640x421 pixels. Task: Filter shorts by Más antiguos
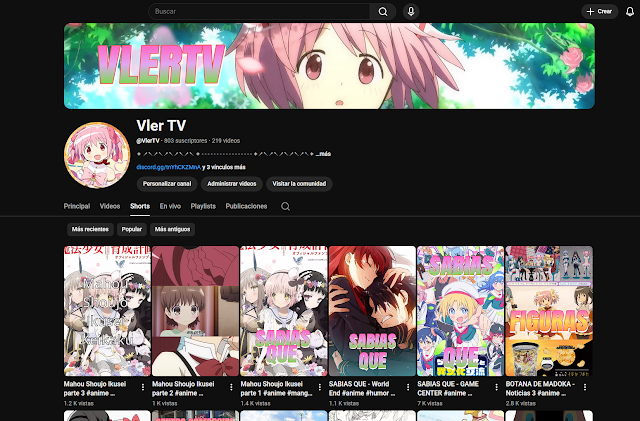(x=172, y=229)
